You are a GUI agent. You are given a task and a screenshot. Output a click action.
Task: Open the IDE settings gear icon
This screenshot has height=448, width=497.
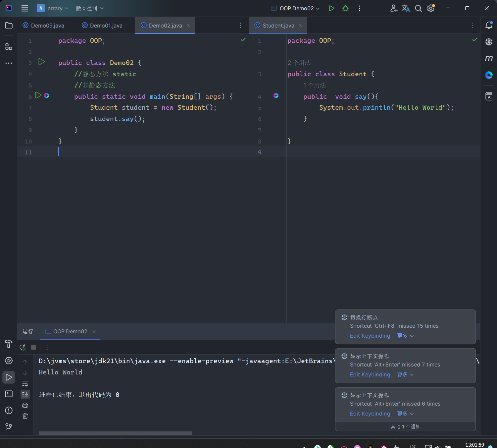pyautogui.click(x=431, y=8)
